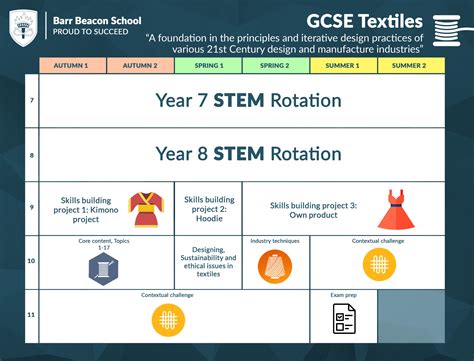474x361 pixels.
Task: Click the Year 10 'Contextual challenge' label
Action: [378, 241]
